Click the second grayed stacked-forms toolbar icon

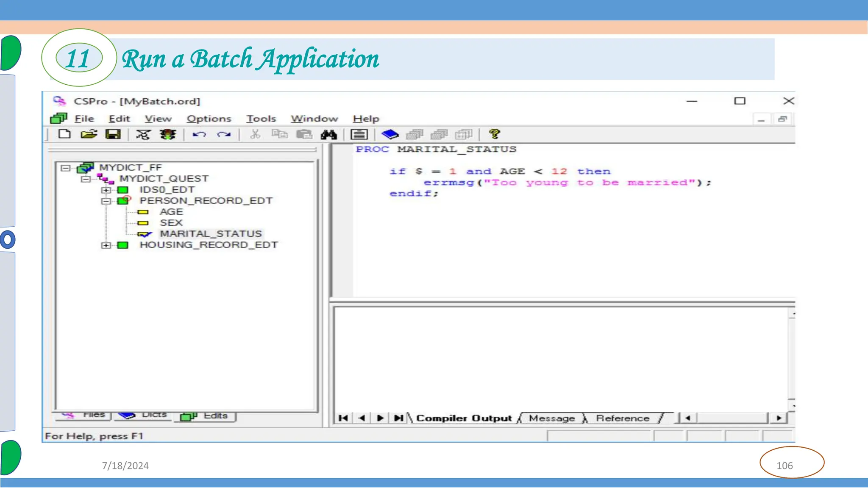pos(439,135)
